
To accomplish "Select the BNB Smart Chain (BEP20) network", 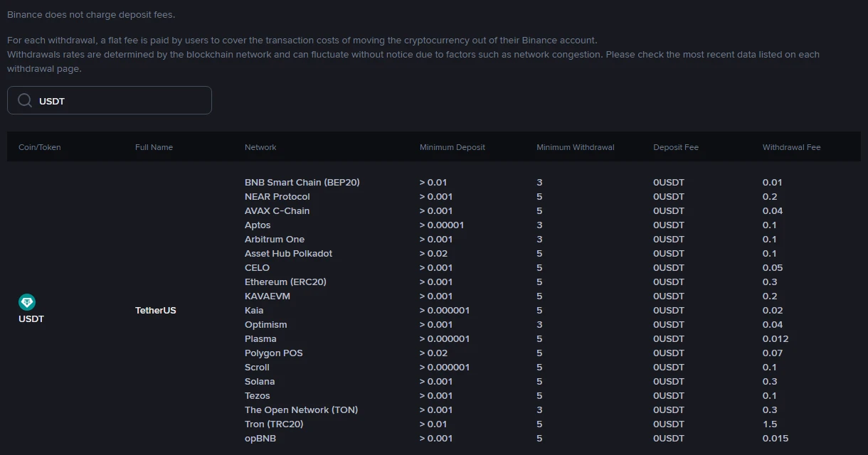I will coord(302,182).
